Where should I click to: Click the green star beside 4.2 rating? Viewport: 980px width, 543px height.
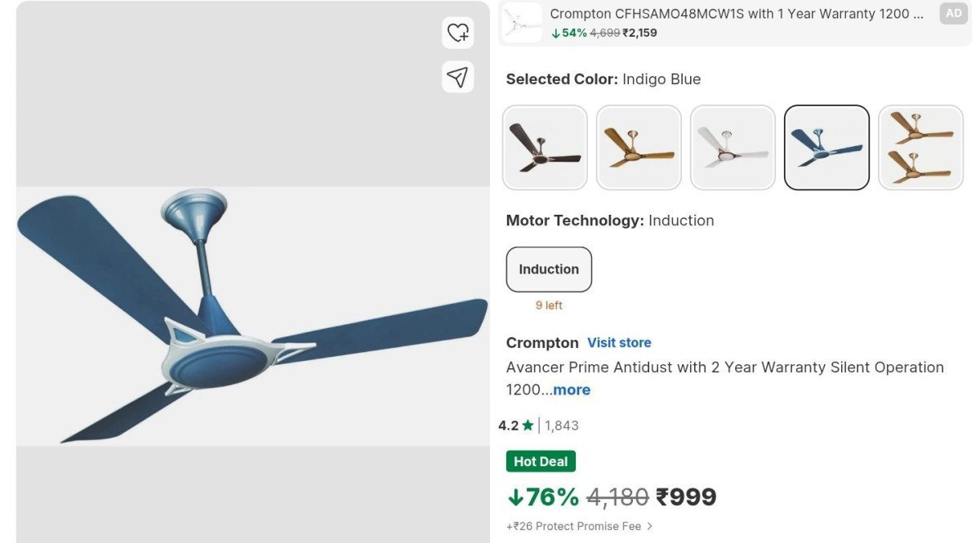tap(528, 425)
